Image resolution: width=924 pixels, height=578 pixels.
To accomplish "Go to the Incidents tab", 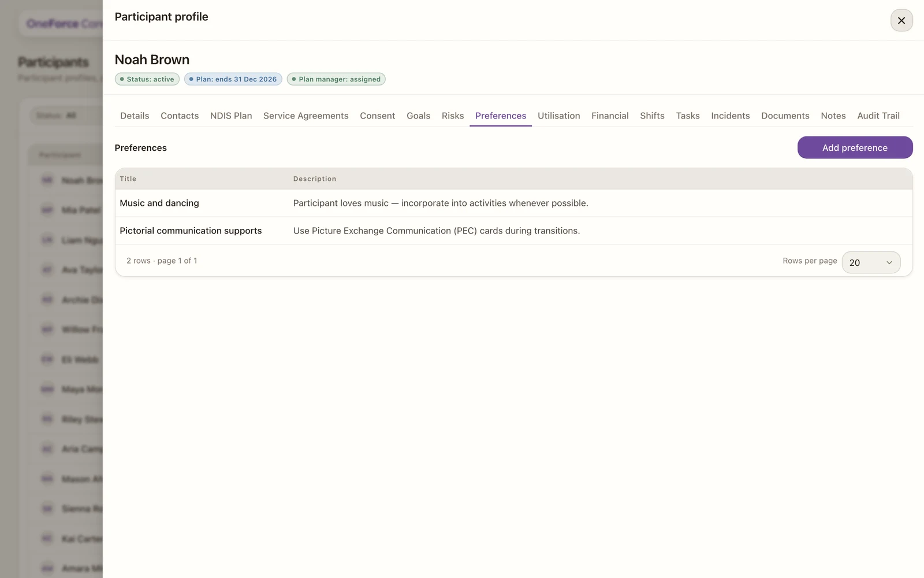I will [730, 116].
